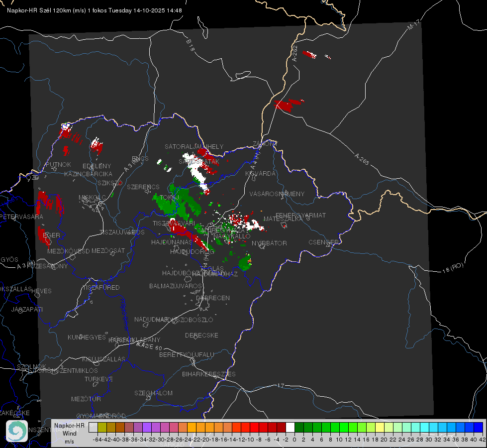Click the KISVÁRDA city label
Image resolution: width=487 pixels, height=448 pixels.
pos(260,174)
